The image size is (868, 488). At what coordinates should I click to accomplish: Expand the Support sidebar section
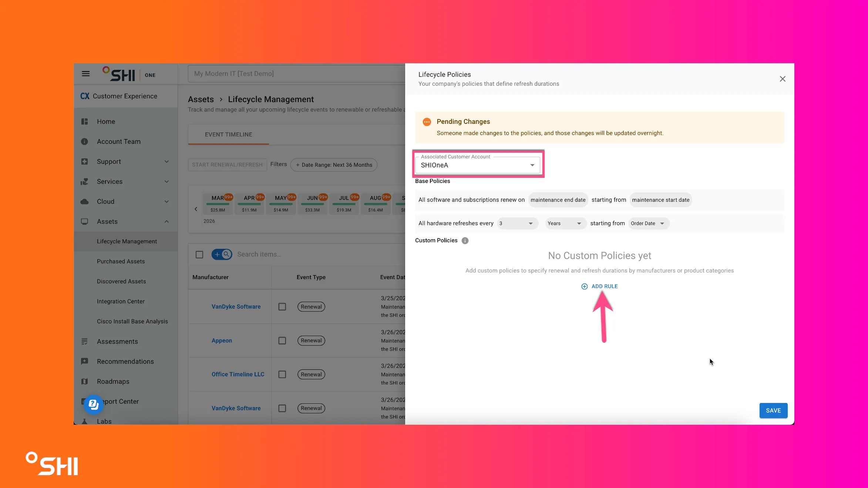click(x=166, y=162)
